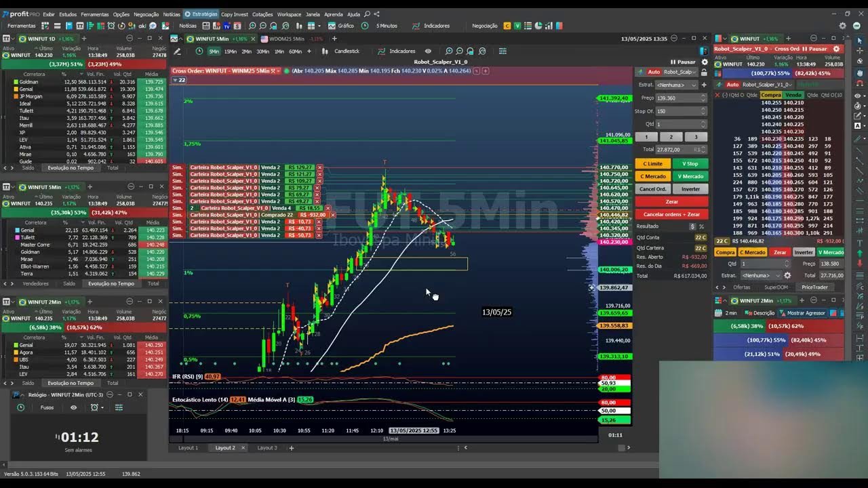868x488 pixels.
Task: Toggle Auto mode in Robot_Scalper panel
Action: (x=654, y=72)
